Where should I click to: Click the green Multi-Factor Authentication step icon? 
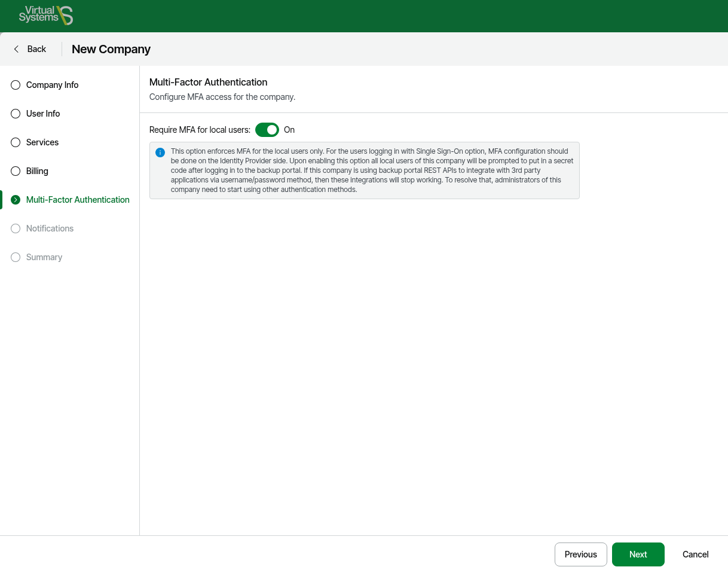(x=16, y=200)
